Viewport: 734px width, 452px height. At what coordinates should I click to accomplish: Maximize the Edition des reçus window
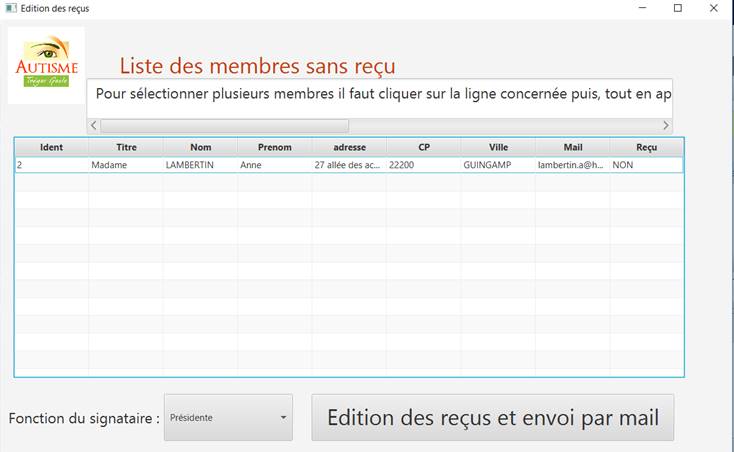pos(677,8)
